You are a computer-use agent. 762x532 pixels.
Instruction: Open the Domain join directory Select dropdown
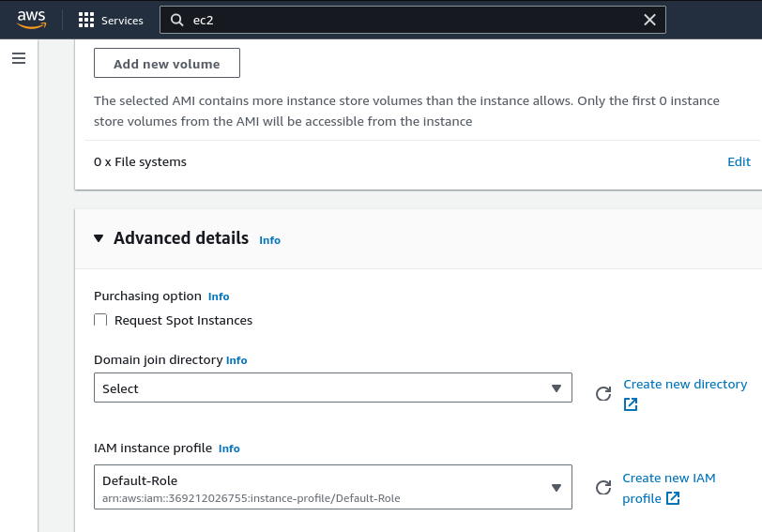click(x=333, y=388)
